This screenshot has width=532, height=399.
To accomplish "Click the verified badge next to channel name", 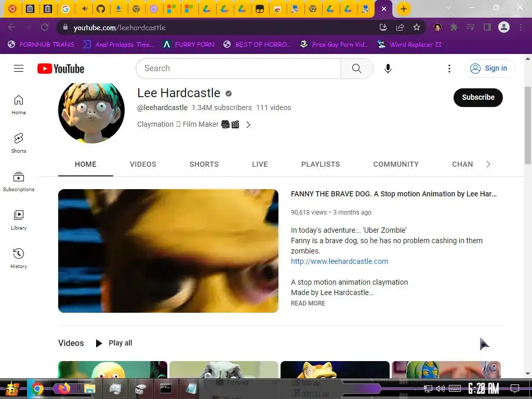I will click(229, 94).
